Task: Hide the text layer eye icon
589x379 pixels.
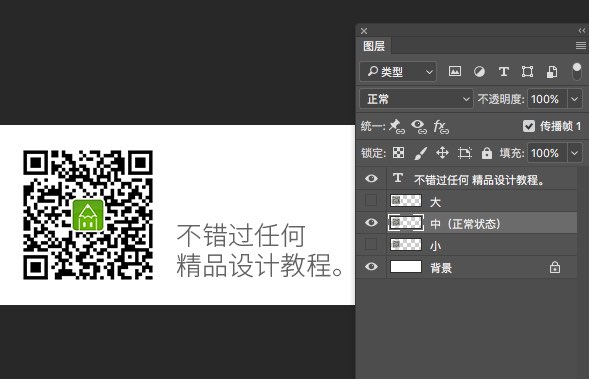Action: [371, 178]
